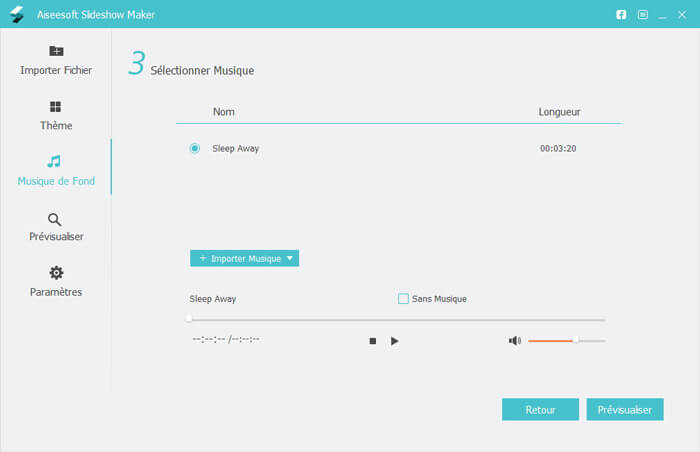Click the Musique de Fond note icon
This screenshot has height=452, width=700.
coord(55,162)
